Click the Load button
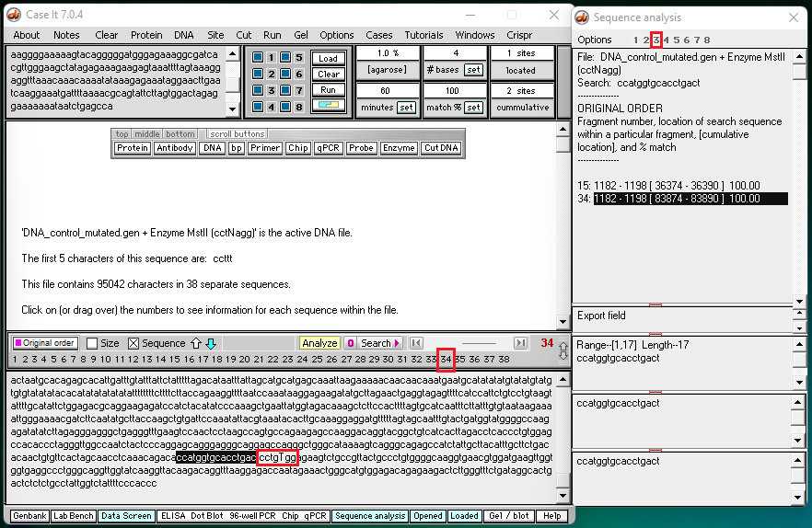 329,59
